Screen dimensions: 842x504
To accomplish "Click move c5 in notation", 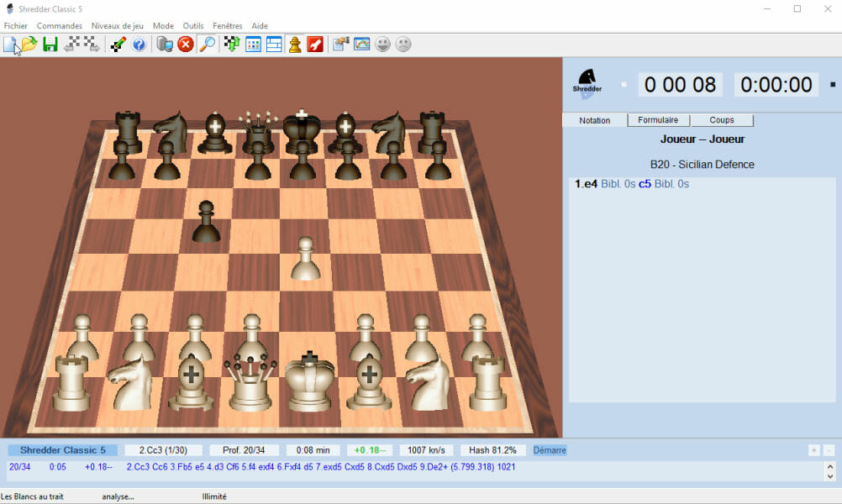I will [x=645, y=184].
